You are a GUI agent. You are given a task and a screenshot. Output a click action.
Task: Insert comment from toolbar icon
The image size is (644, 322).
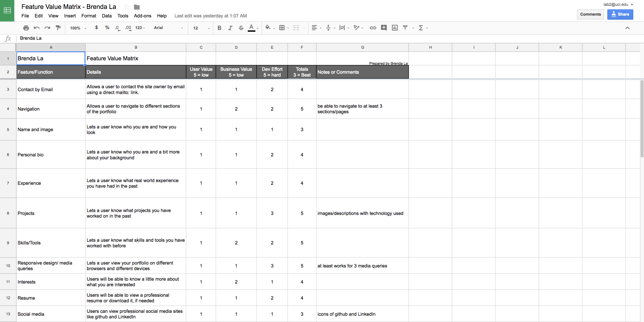coord(384,28)
